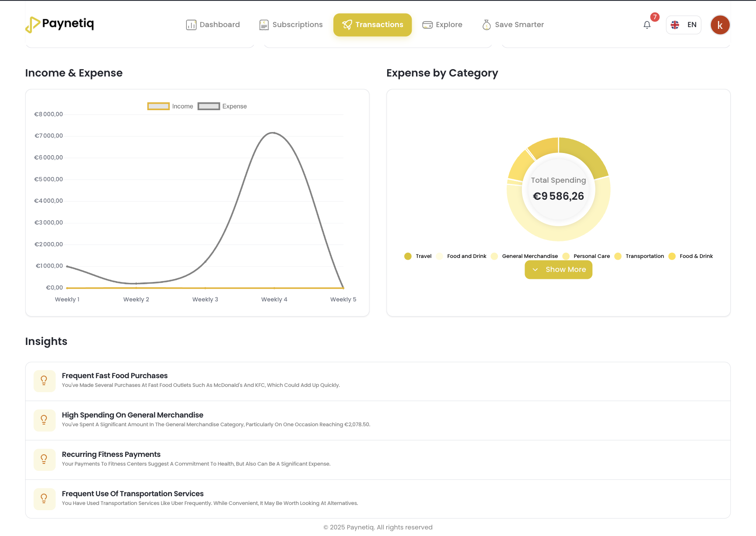Select the Transactions rocket icon

click(347, 24)
